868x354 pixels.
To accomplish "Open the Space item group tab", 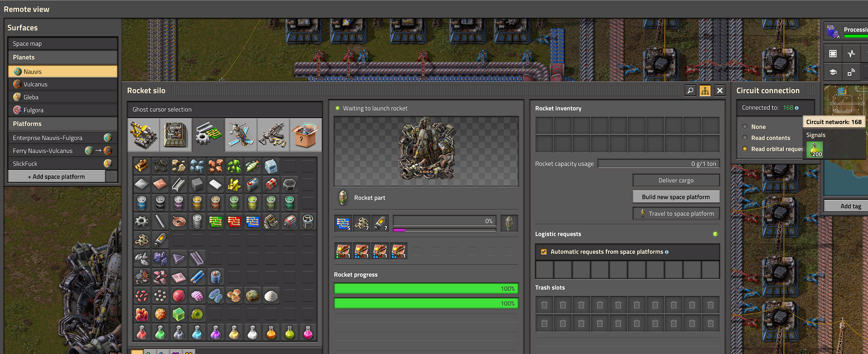I will point(241,135).
